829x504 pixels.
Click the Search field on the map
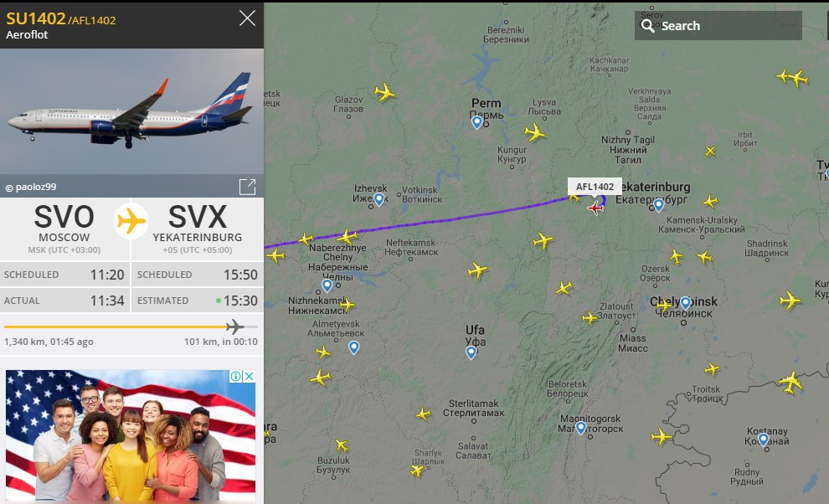point(718,25)
